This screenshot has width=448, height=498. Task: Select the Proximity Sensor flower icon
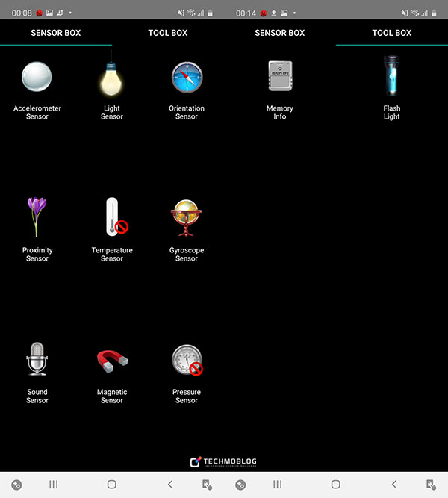point(37,217)
